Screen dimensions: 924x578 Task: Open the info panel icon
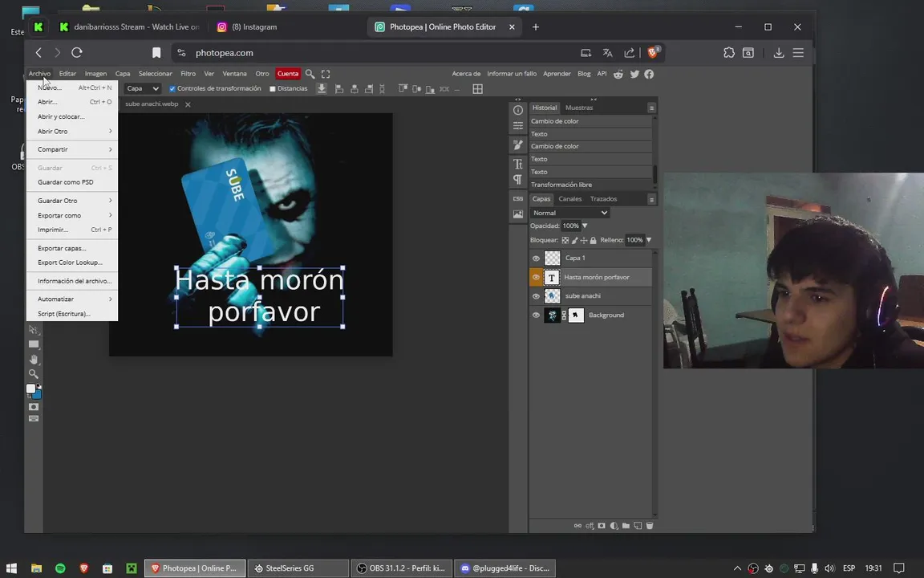(518, 110)
